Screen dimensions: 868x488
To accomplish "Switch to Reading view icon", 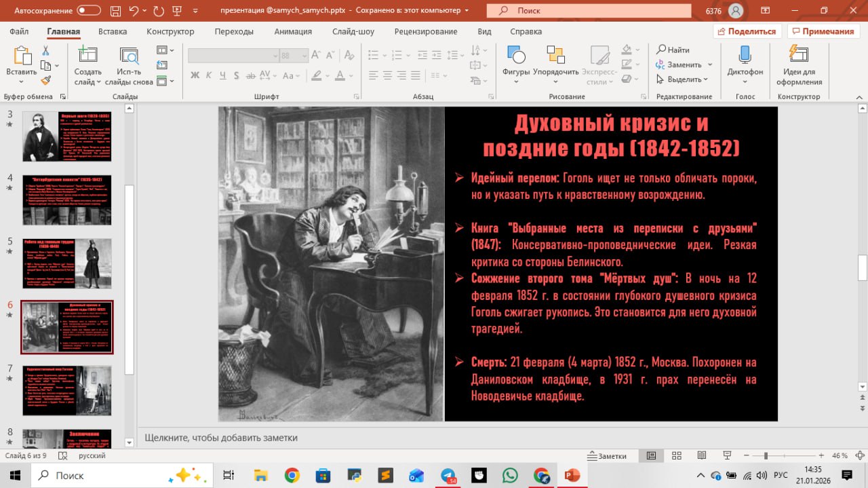I will (701, 456).
